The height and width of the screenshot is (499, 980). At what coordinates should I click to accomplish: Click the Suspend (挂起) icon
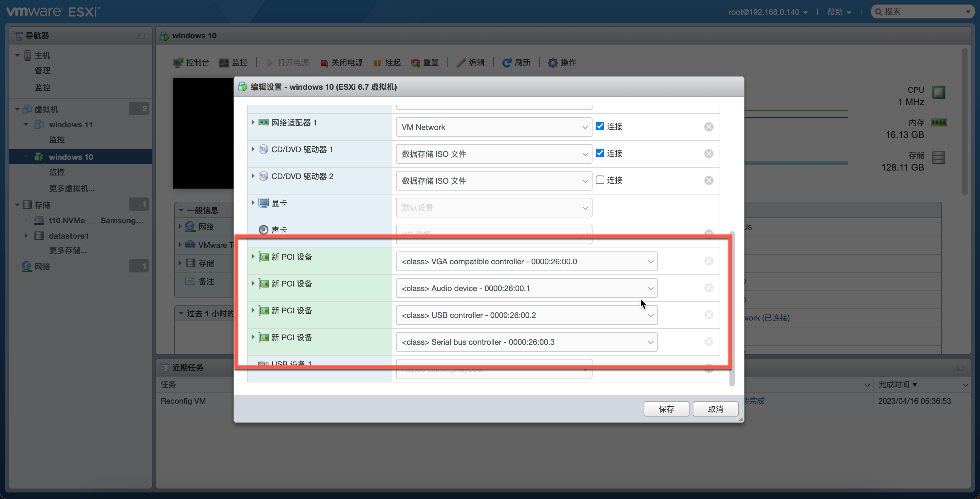point(377,63)
